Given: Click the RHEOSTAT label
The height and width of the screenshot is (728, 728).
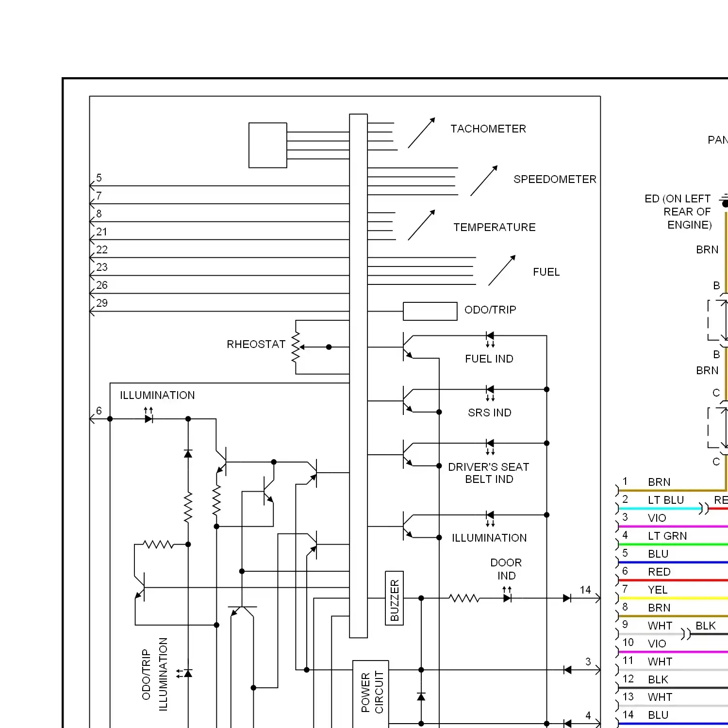Looking at the screenshot, I should [256, 344].
